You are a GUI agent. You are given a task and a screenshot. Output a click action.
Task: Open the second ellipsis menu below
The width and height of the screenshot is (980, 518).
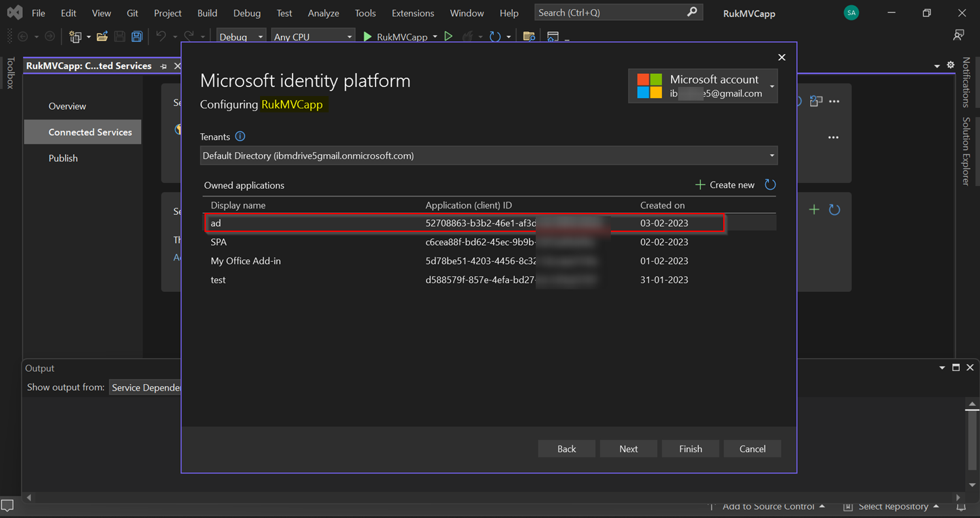click(834, 138)
